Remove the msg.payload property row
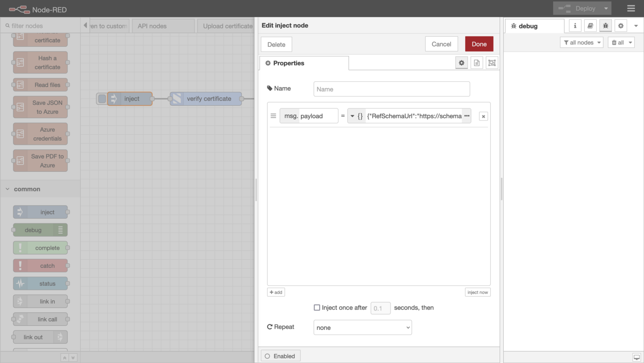The image size is (644, 363). [483, 116]
